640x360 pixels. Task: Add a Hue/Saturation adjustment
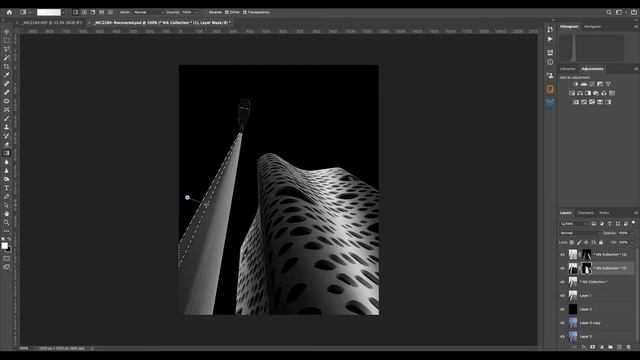(x=572, y=93)
